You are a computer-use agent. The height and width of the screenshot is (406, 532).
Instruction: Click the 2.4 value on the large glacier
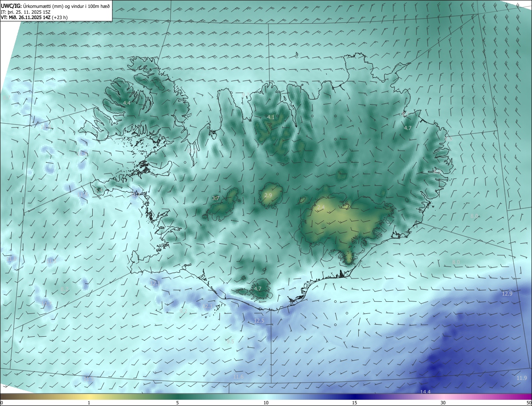[321, 207]
